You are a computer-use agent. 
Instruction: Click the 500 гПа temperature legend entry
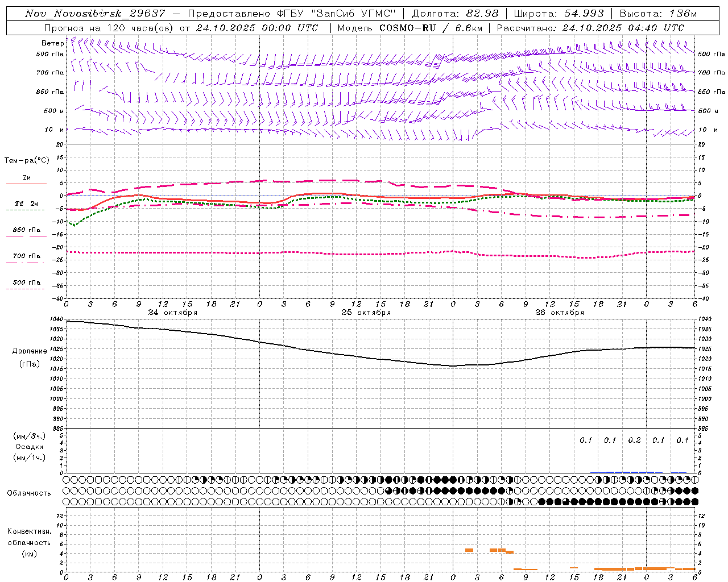coord(26,283)
